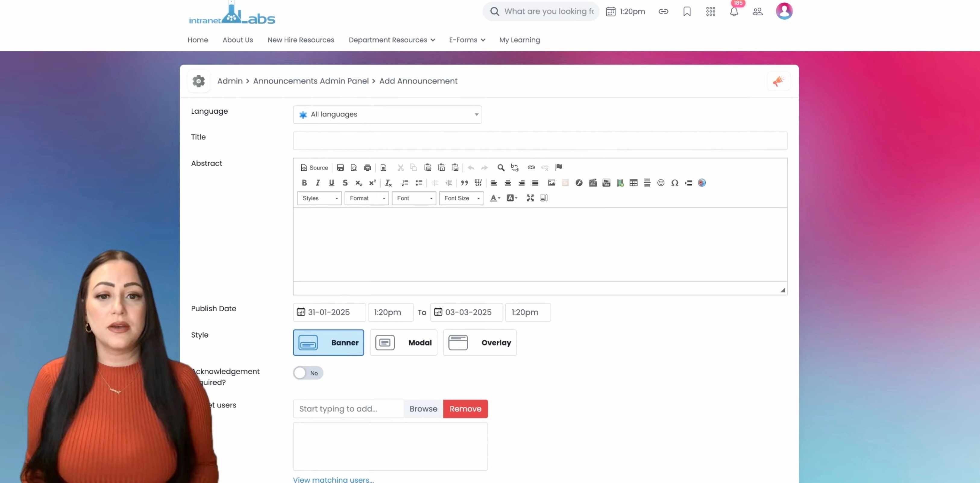
Task: Click the red Remove button
Action: coord(465,409)
